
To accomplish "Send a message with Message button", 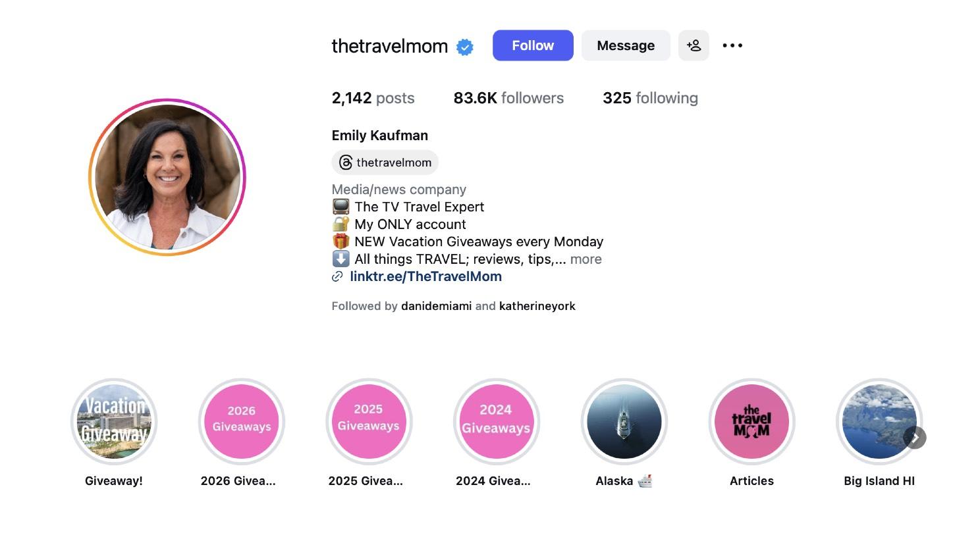I will click(x=626, y=45).
